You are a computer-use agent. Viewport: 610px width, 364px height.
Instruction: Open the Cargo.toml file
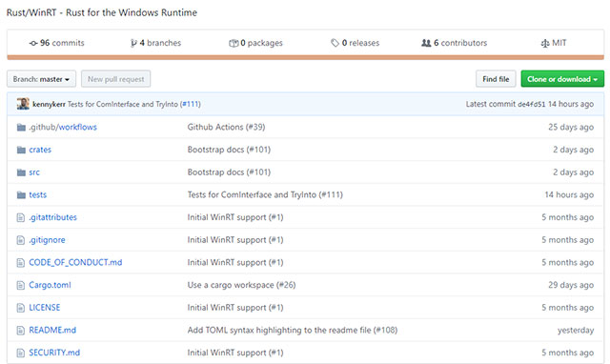(x=50, y=285)
